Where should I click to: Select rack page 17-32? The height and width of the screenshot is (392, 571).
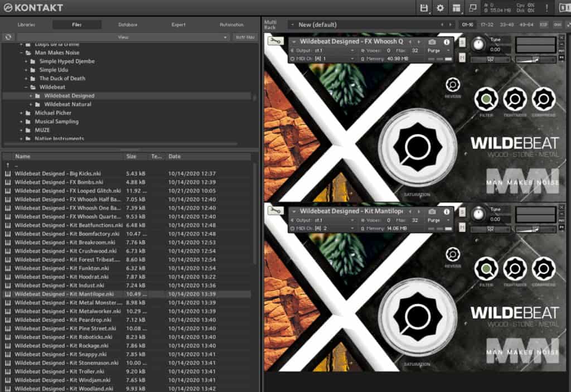click(x=487, y=25)
